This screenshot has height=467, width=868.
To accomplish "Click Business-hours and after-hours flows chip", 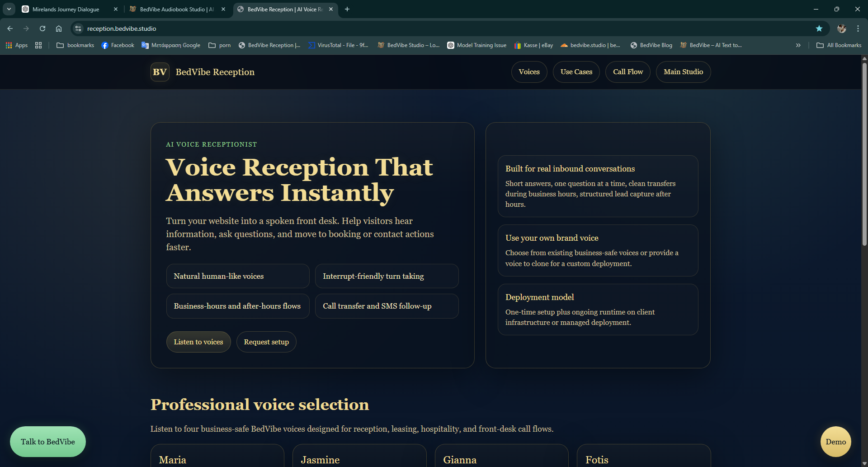I will pos(238,306).
